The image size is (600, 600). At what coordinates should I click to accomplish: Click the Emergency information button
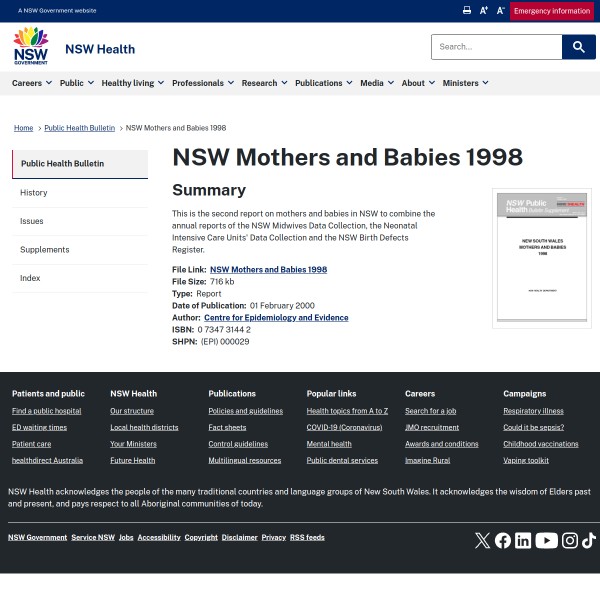(x=552, y=11)
